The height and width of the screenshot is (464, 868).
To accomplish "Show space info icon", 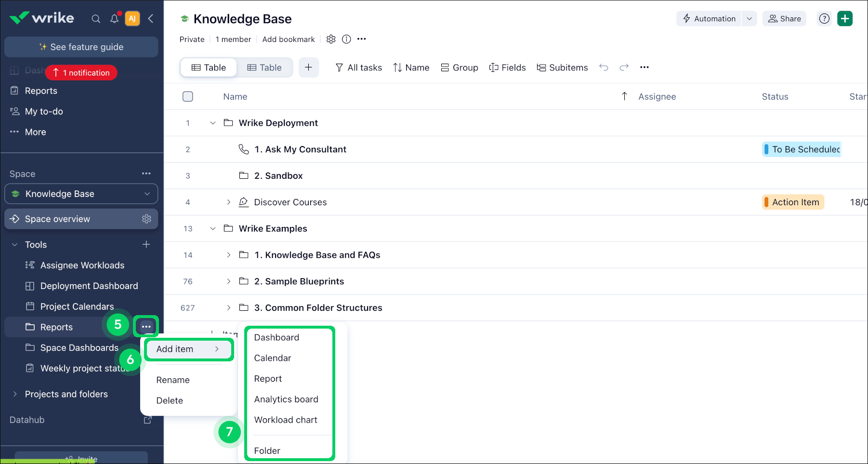I will coord(346,39).
